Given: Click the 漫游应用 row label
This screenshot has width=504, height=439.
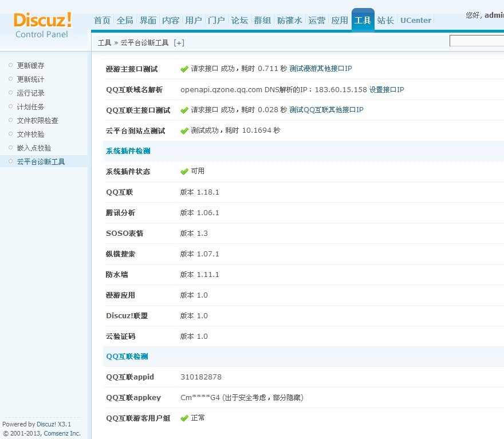Looking at the screenshot, I should (x=120, y=295).
